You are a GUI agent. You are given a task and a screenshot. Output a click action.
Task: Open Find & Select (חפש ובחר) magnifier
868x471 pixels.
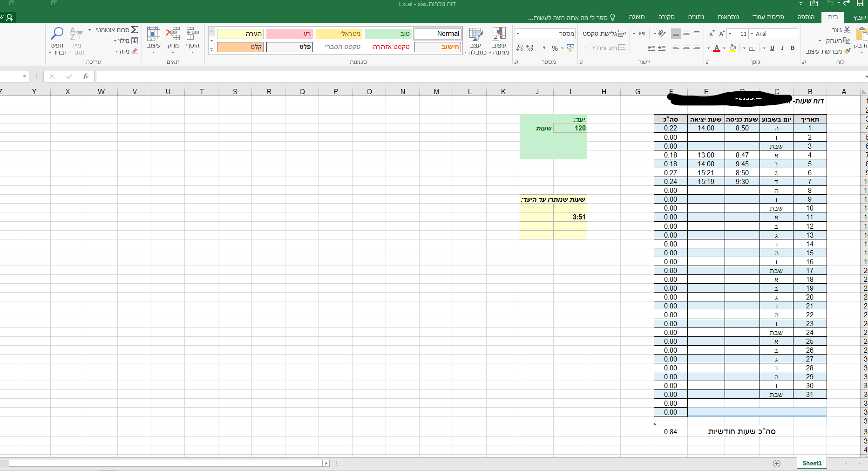[x=57, y=41]
